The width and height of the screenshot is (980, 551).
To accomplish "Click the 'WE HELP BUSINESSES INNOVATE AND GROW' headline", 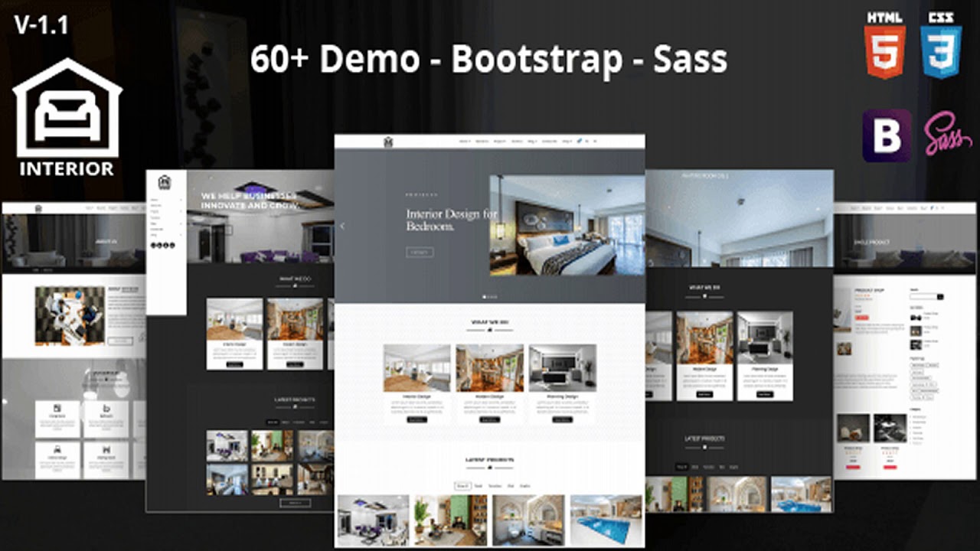I will point(249,201).
